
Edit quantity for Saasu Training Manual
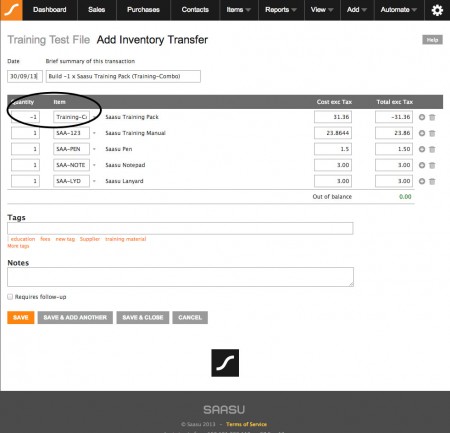coord(25,133)
